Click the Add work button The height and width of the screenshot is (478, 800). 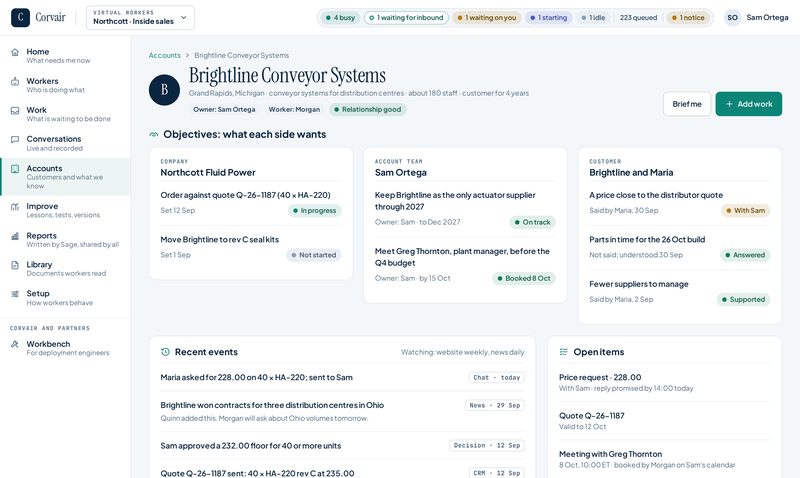[748, 104]
